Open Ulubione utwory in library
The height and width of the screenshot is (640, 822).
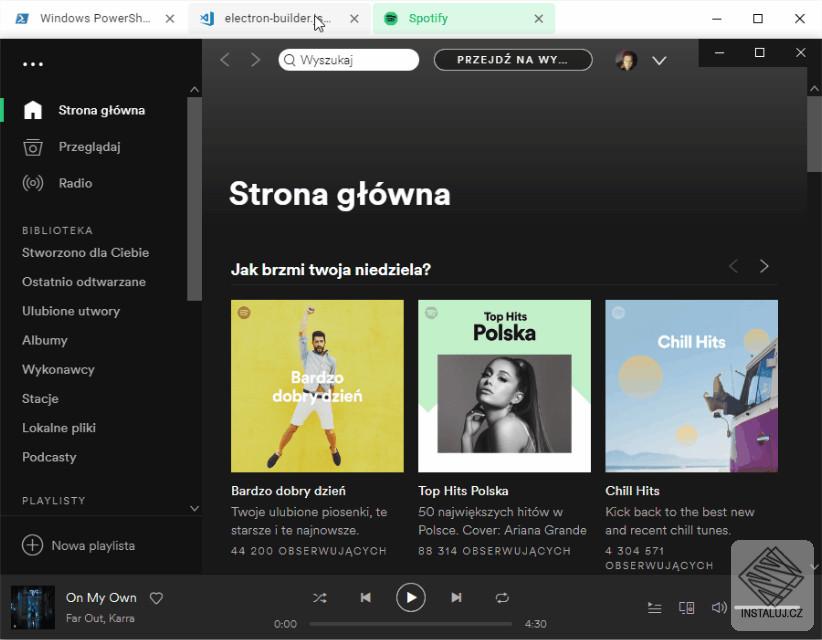[71, 311]
